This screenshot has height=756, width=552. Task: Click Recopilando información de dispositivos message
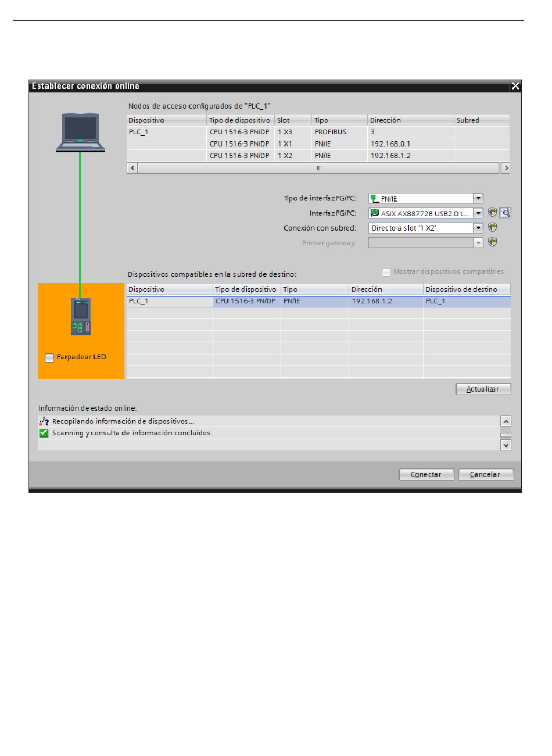point(123,421)
